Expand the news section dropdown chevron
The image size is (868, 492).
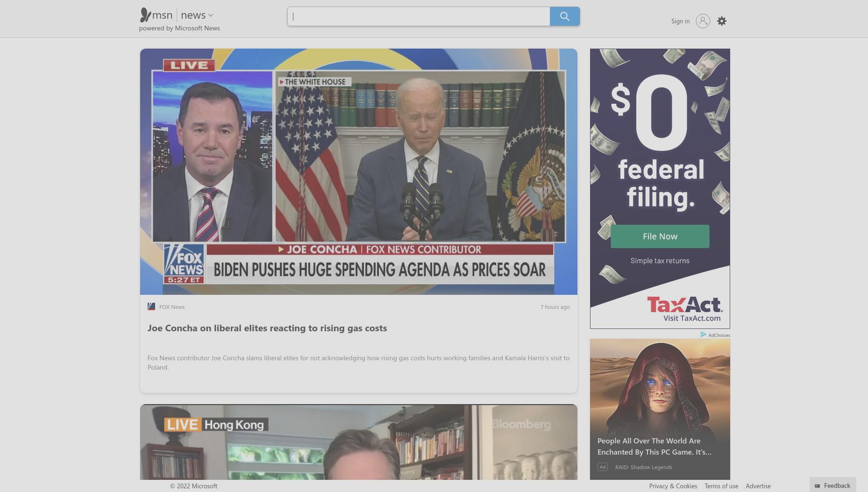[x=211, y=15]
